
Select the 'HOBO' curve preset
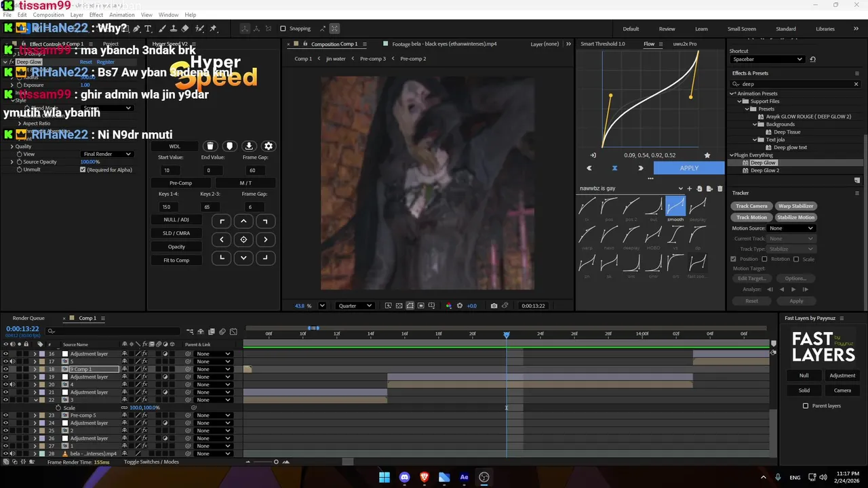tap(653, 237)
